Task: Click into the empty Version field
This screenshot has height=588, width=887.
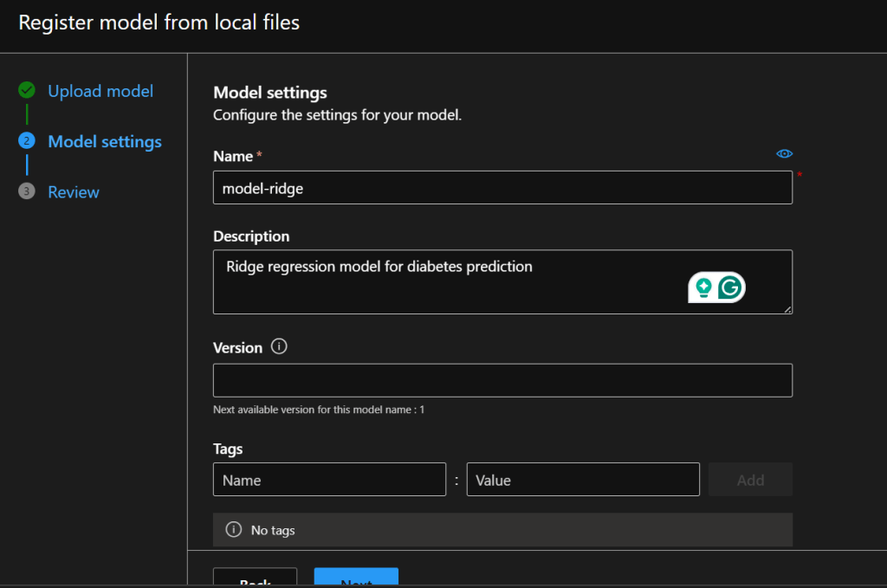Action: coord(502,380)
